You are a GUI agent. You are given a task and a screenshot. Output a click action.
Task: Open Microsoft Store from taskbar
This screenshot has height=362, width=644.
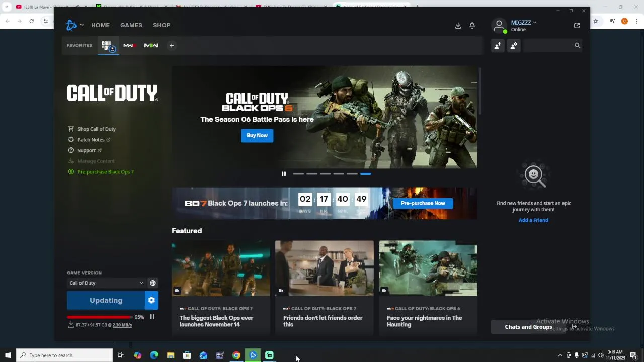pyautogui.click(x=187, y=355)
